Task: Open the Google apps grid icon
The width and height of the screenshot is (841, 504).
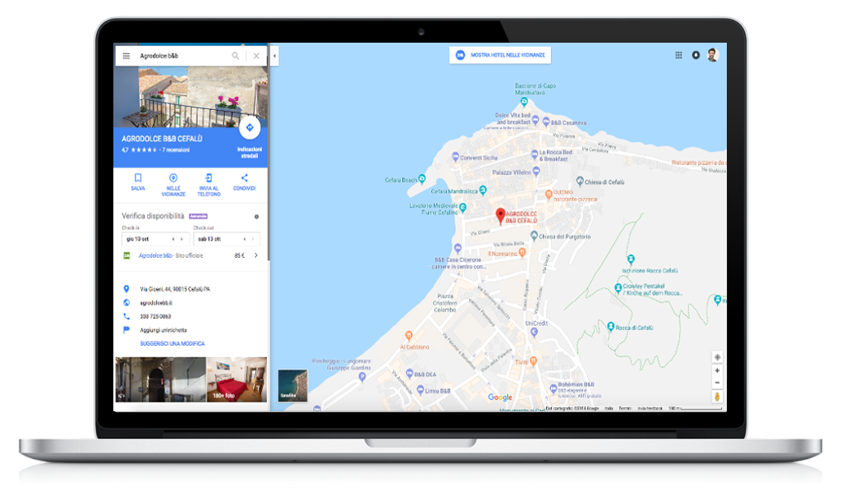Action: pyautogui.click(x=678, y=55)
